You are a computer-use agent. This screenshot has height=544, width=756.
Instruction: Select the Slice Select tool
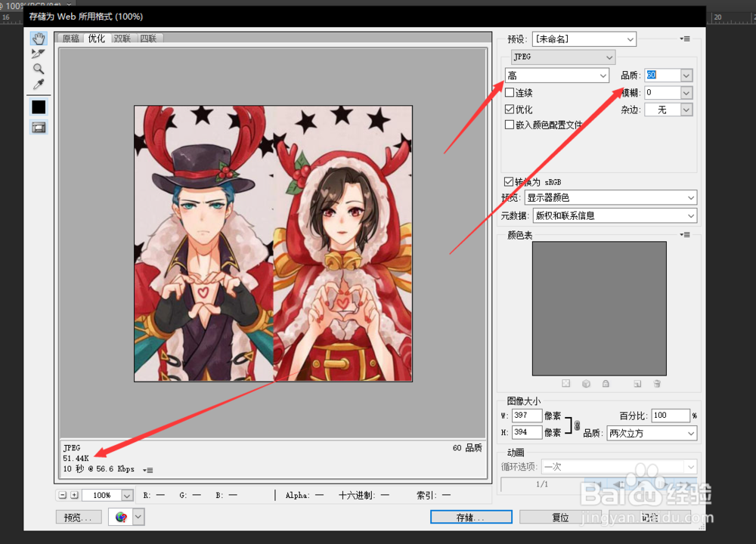click(39, 54)
